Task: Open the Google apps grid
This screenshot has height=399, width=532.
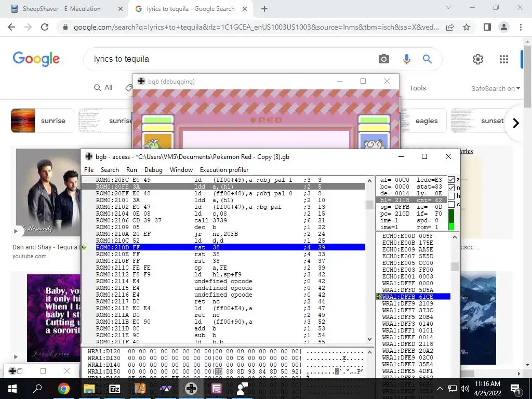Action: [x=504, y=59]
